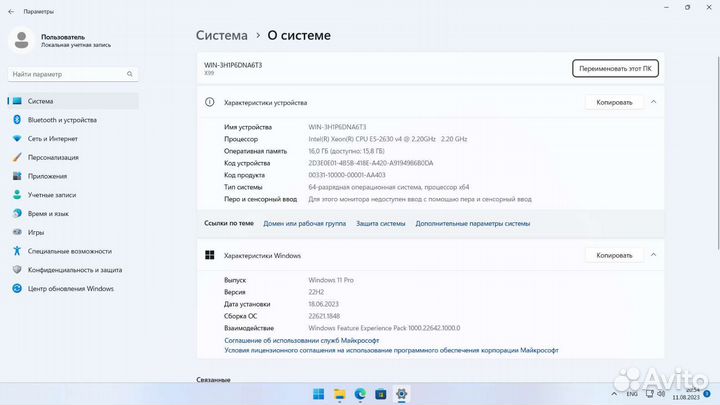The width and height of the screenshot is (720, 405).
Task: Select 'Система' in the sidebar
Action: (73, 101)
